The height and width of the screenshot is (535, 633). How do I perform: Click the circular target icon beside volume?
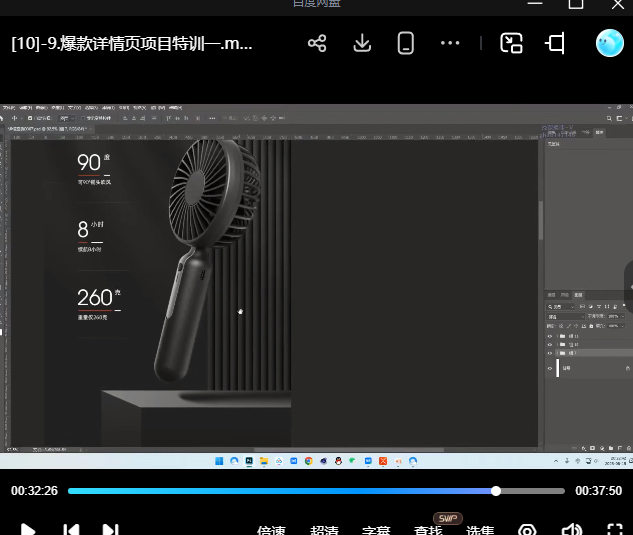pyautogui.click(x=527, y=530)
